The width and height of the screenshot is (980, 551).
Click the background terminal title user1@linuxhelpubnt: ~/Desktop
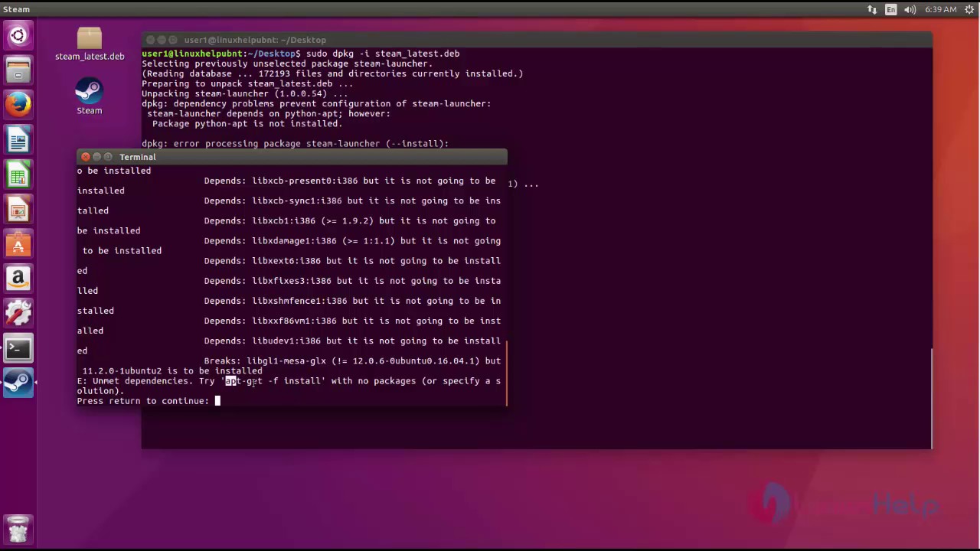tap(255, 40)
